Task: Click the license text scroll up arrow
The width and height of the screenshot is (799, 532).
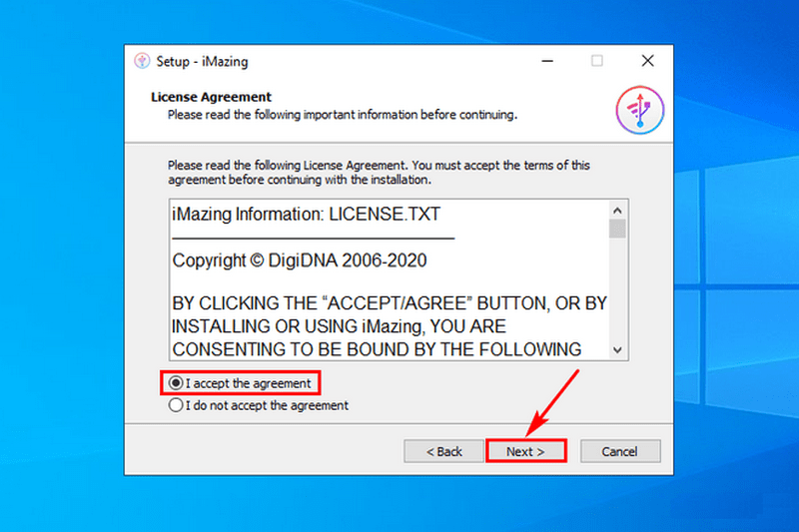Action: (617, 211)
